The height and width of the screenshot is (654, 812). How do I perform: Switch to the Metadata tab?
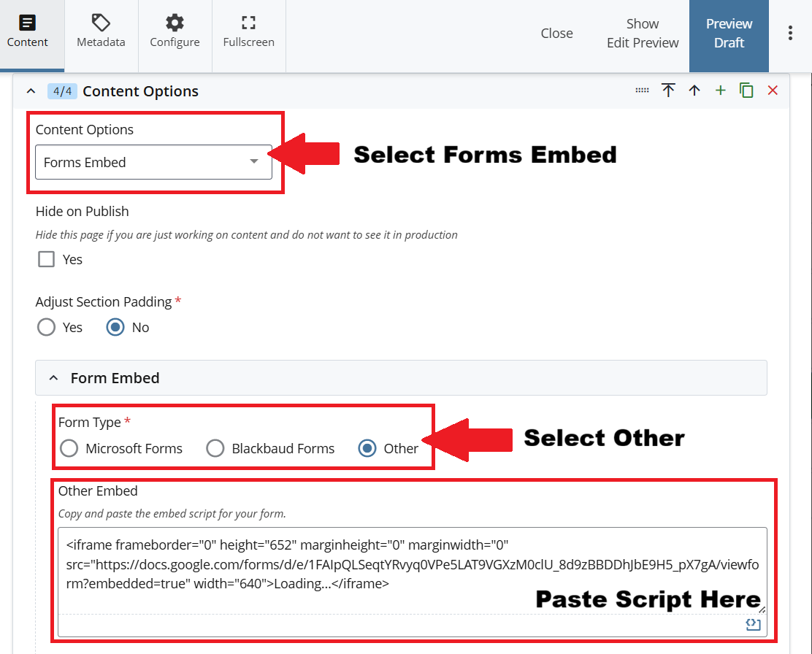click(101, 34)
